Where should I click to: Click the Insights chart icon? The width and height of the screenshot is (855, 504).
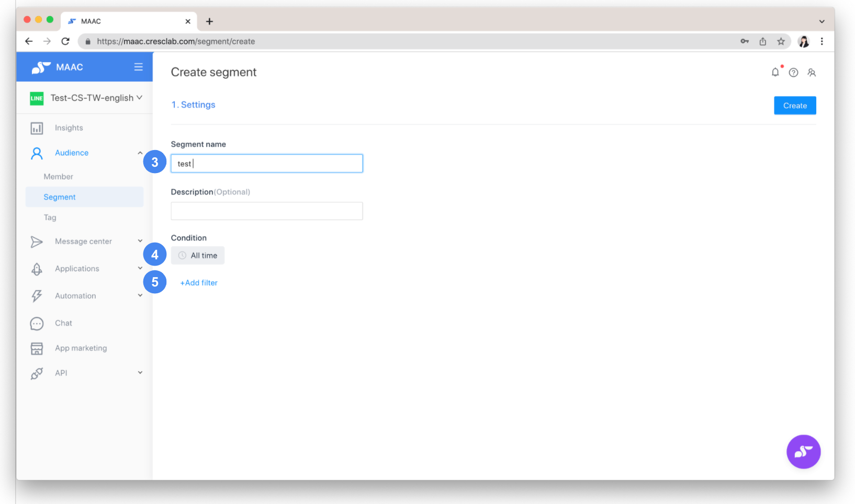click(37, 128)
